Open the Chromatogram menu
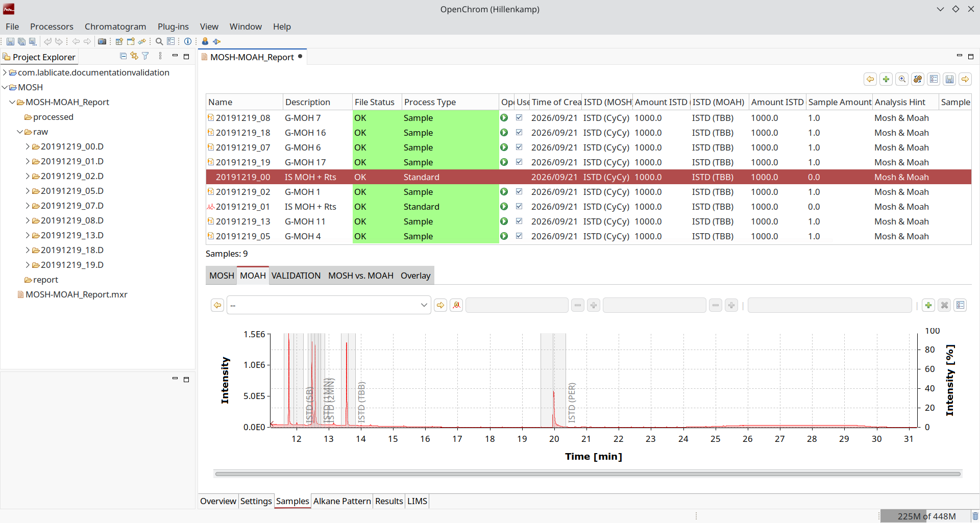 coord(115,27)
